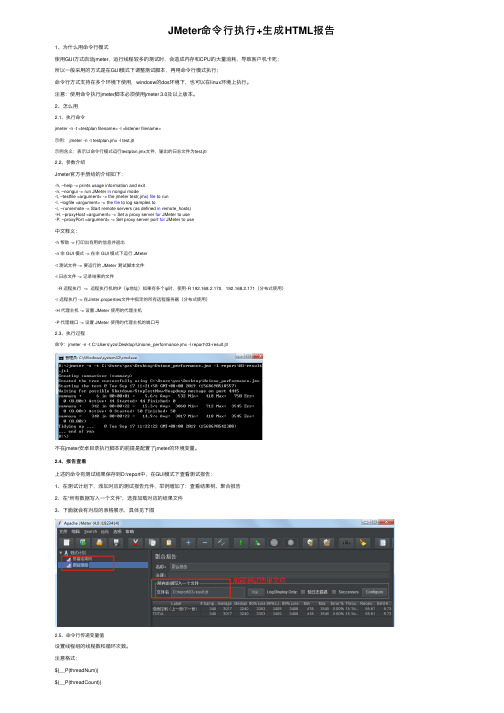Click the heading "2.3、执行过程"
The height and width of the screenshot is (713, 504).
(x=70, y=333)
